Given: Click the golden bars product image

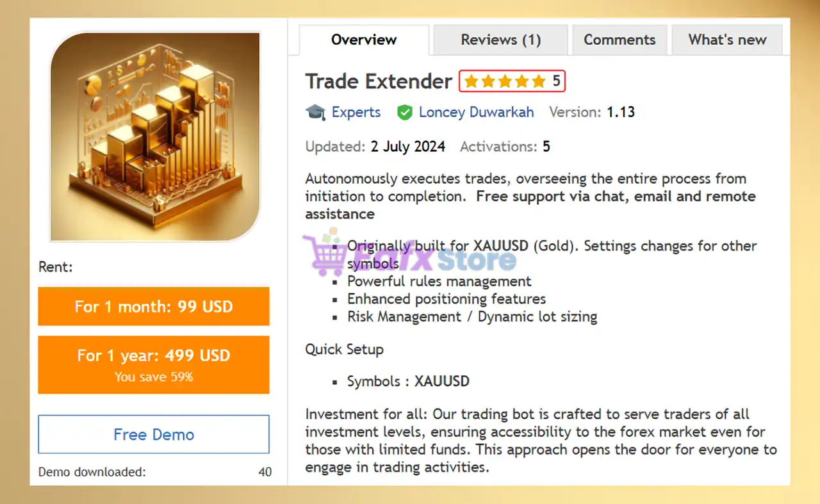Looking at the screenshot, I should point(155,136).
